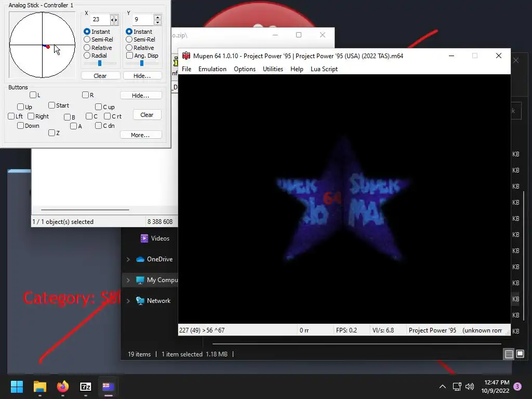This screenshot has height=399, width=532.
Task: Check the L button checkbox
Action: pos(33,95)
